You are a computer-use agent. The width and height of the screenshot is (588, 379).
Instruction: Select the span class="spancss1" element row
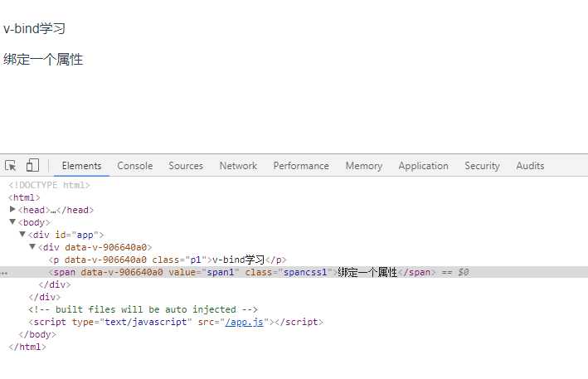click(294, 272)
